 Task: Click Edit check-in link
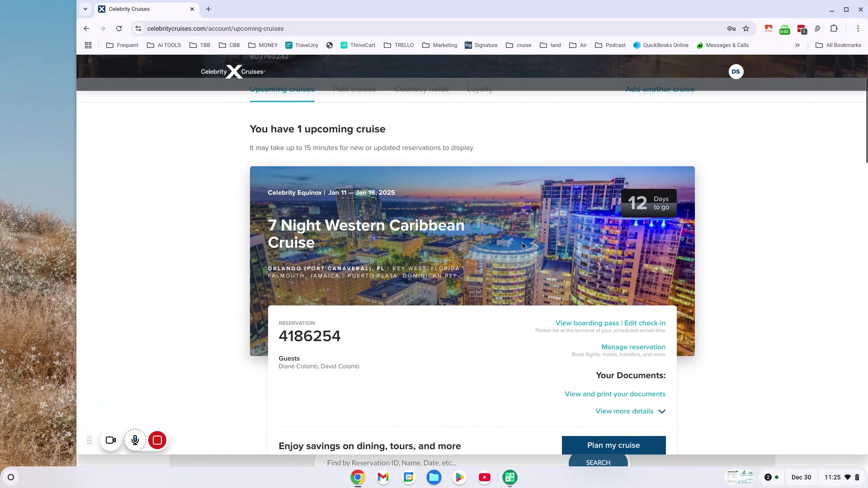[x=645, y=323]
